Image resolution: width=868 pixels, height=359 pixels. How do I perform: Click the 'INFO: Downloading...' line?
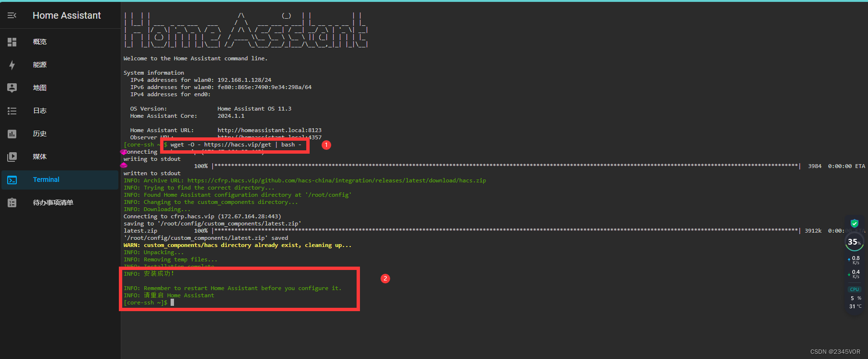pos(157,209)
